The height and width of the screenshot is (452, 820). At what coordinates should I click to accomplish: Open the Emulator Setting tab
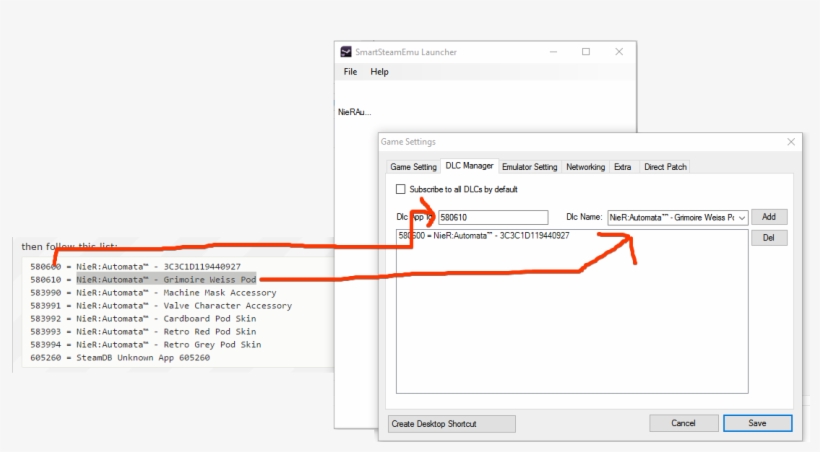point(529,167)
